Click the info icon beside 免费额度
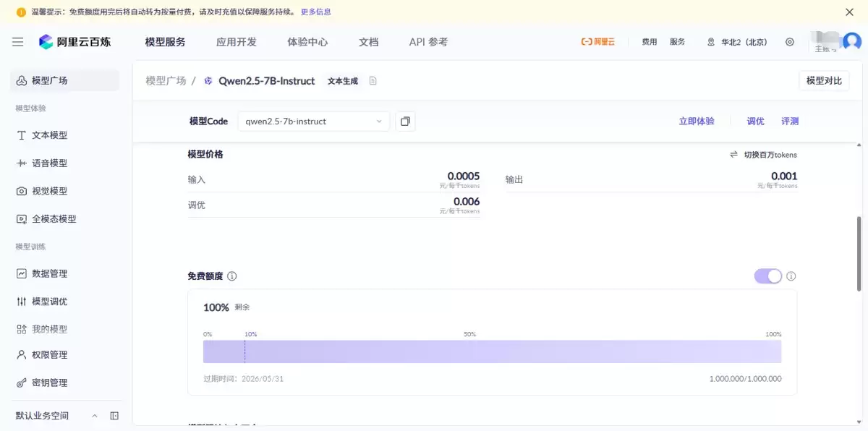The image size is (868, 431). [232, 276]
